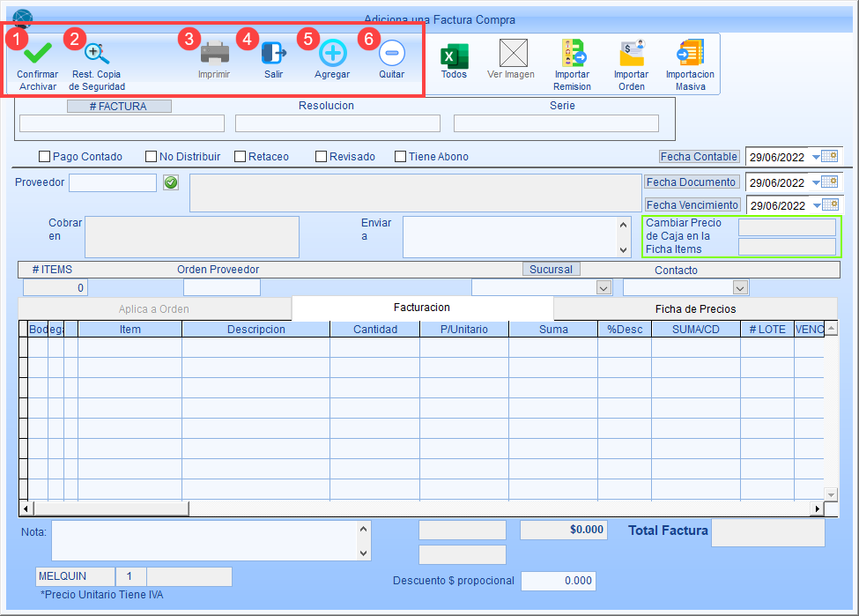Open the Fecha Documento calendar picker icon
Image resolution: width=859 pixels, height=616 pixels.
coord(830,182)
